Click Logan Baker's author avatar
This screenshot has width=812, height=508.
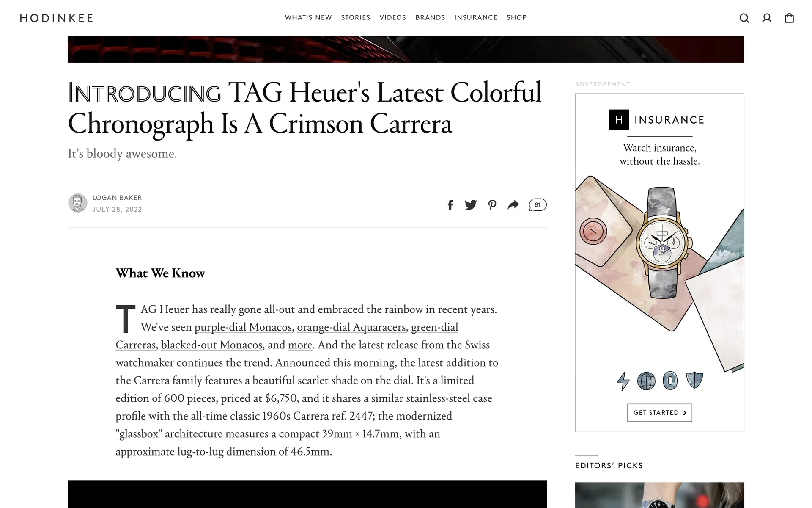pyautogui.click(x=78, y=203)
